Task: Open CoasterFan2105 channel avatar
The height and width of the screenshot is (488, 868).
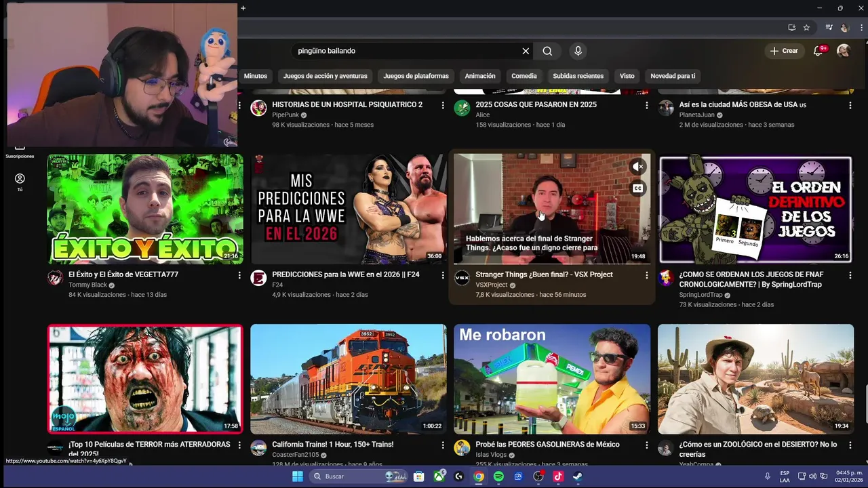Action: pyautogui.click(x=258, y=447)
